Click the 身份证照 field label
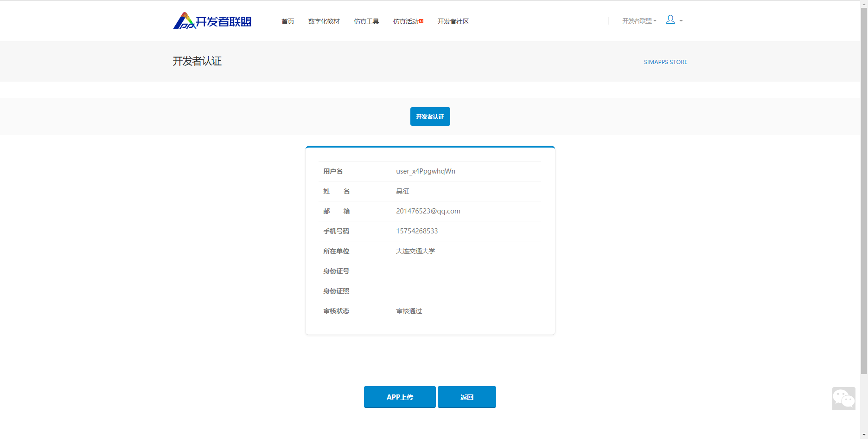The image size is (868, 439). point(336,291)
